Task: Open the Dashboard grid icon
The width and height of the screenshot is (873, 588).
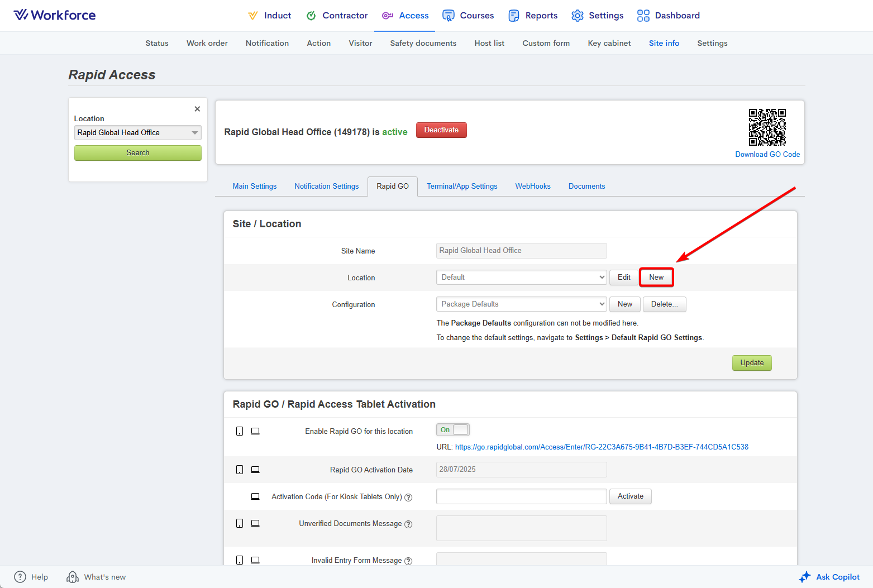Action: [x=643, y=16]
